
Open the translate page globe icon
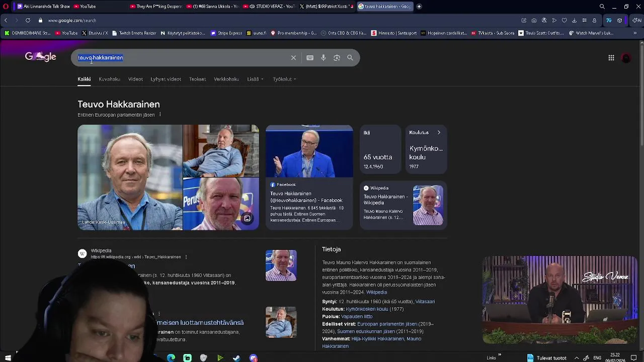[x=544, y=21]
